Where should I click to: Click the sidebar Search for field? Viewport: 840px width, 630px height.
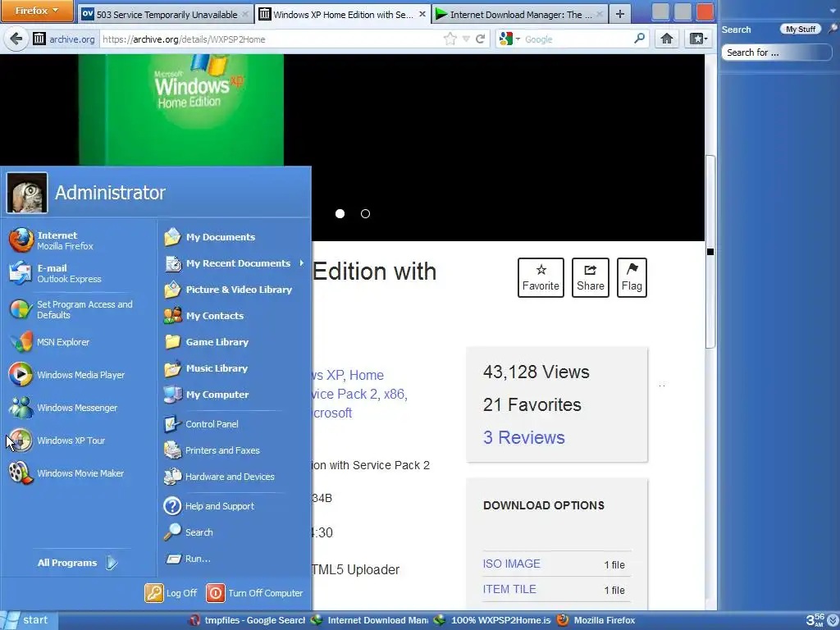[776, 52]
